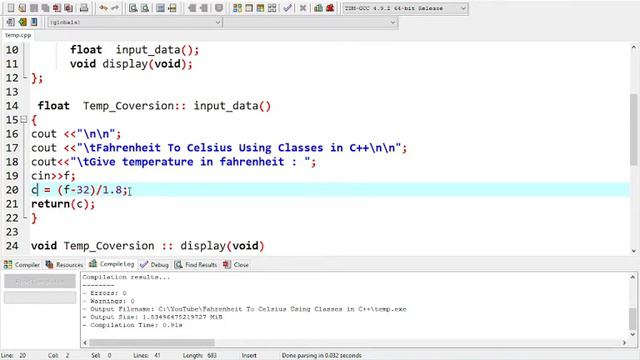Click the Stop Execution X icon
The image size is (640, 360).
(303, 8)
